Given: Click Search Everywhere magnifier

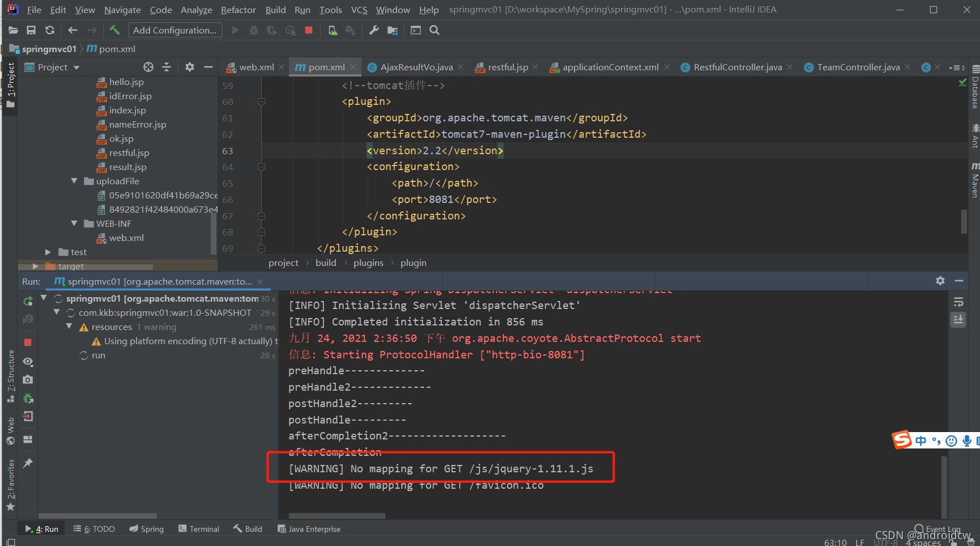Looking at the screenshot, I should [434, 30].
